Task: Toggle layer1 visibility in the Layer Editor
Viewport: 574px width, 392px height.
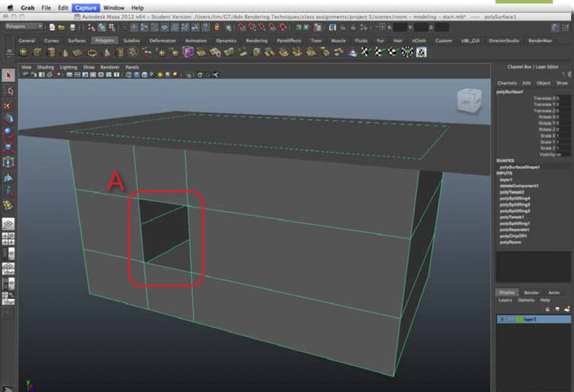Action: [502, 319]
